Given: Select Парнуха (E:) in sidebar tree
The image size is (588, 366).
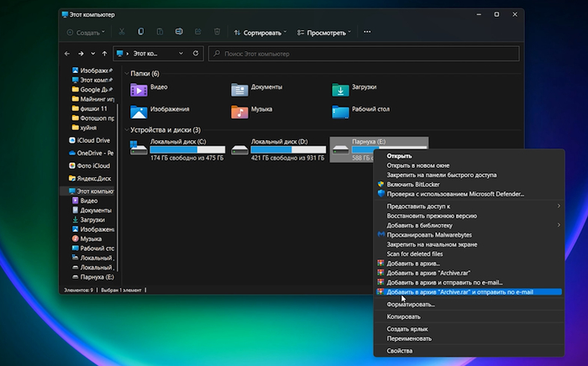Looking at the screenshot, I should (x=92, y=277).
